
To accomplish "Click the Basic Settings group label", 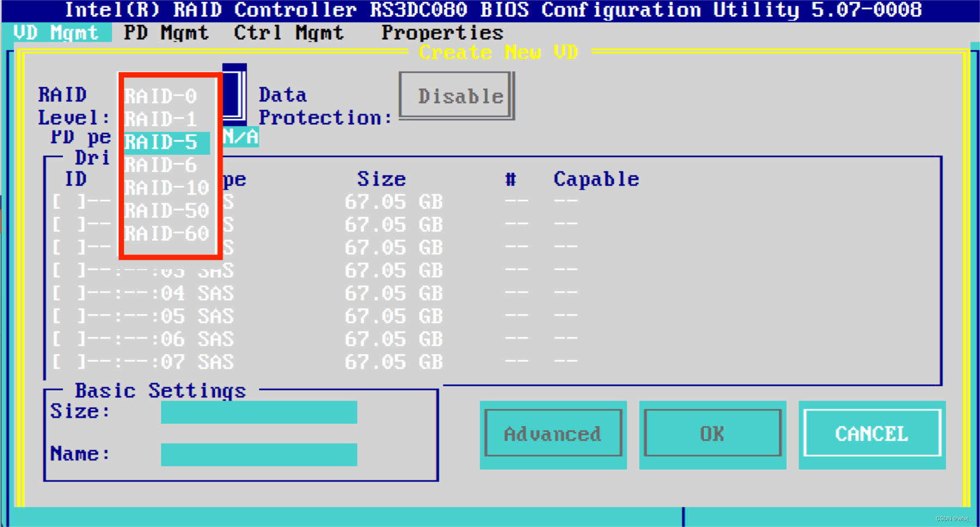I will click(x=160, y=391).
